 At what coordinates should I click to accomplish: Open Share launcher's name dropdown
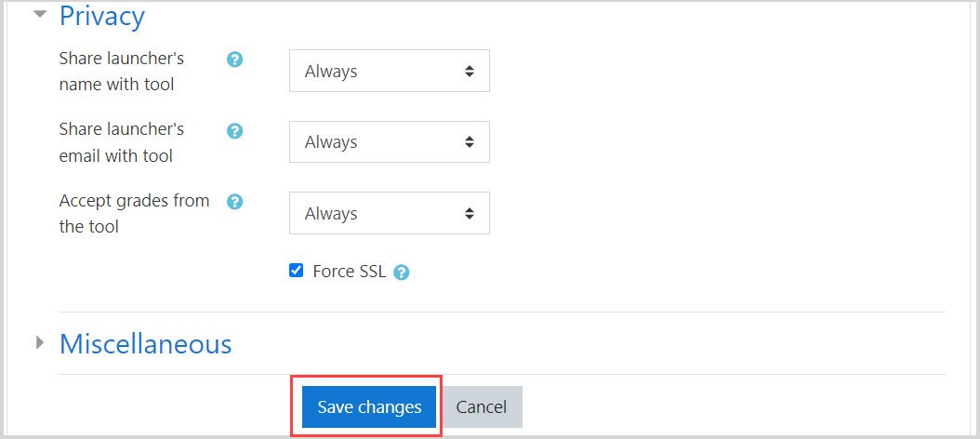(x=389, y=72)
